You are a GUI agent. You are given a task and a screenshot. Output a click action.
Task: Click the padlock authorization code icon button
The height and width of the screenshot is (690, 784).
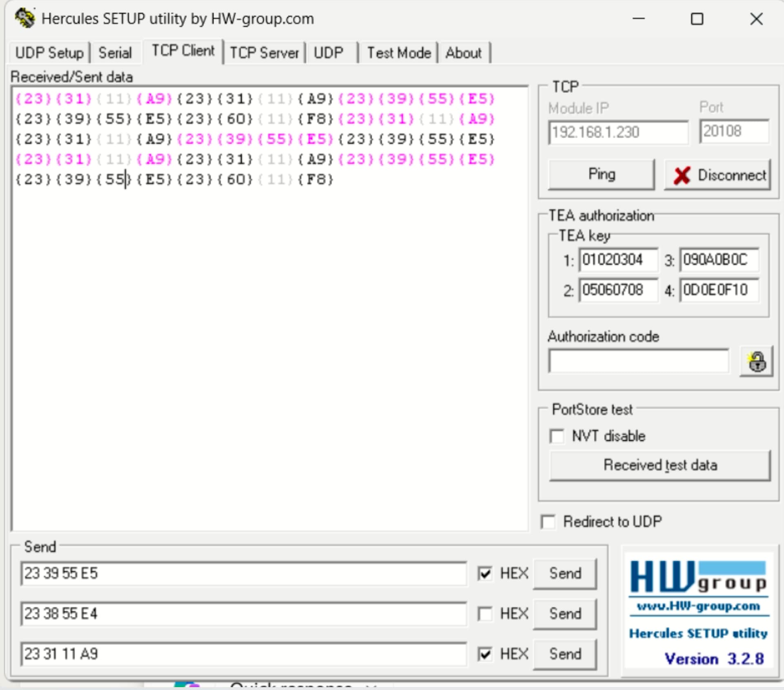(757, 361)
